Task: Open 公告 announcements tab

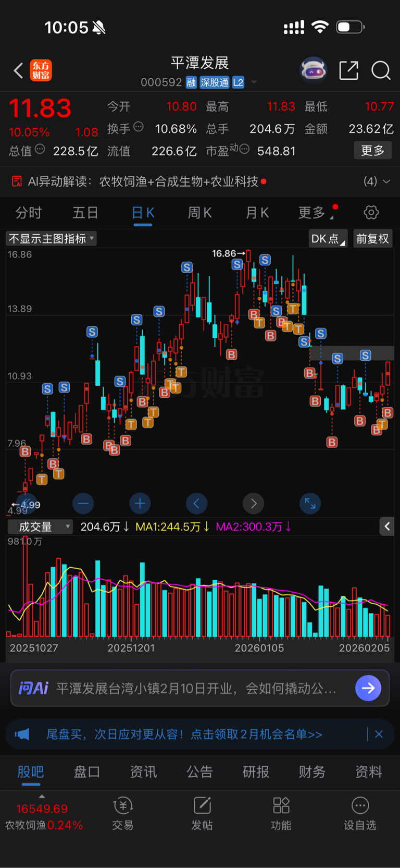Action: coord(199,772)
